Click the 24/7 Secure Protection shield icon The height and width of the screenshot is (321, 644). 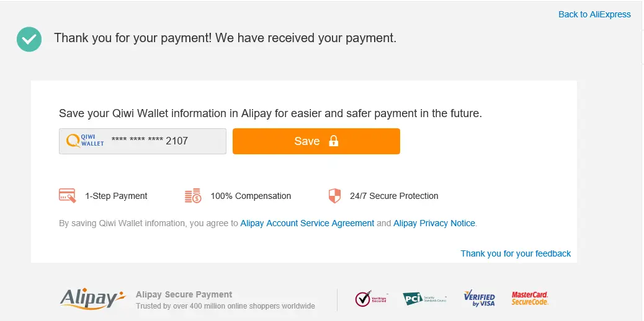click(335, 196)
